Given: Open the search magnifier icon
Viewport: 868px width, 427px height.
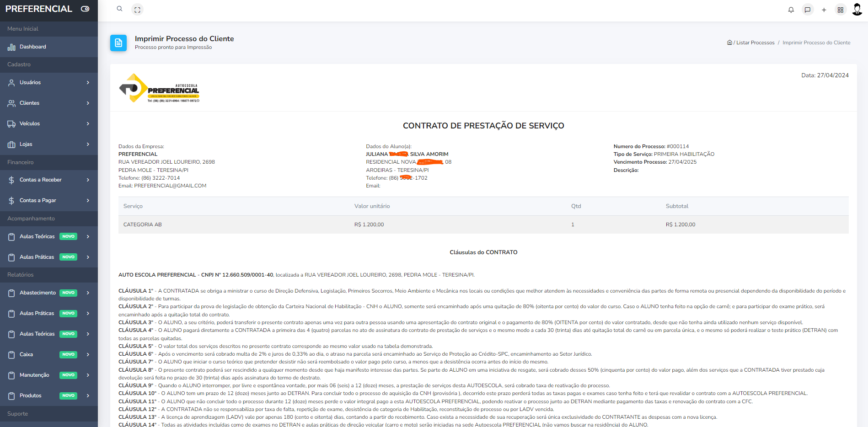Looking at the screenshot, I should pos(119,9).
